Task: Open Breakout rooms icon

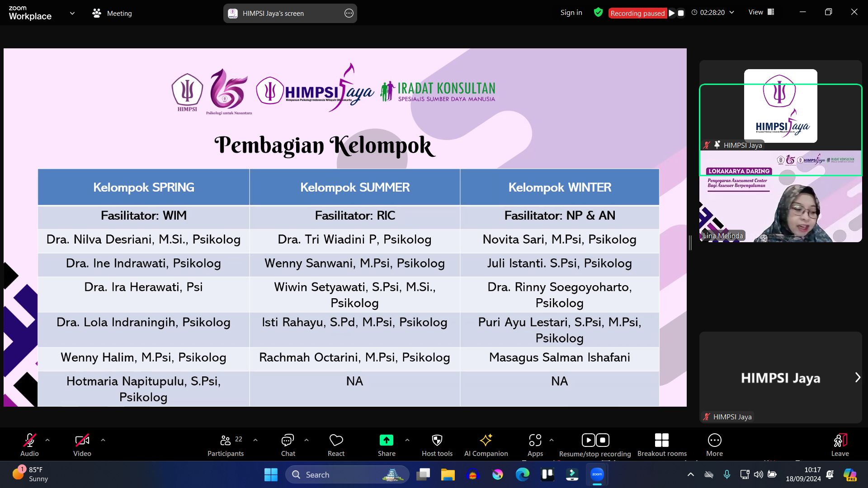Action: (x=661, y=440)
